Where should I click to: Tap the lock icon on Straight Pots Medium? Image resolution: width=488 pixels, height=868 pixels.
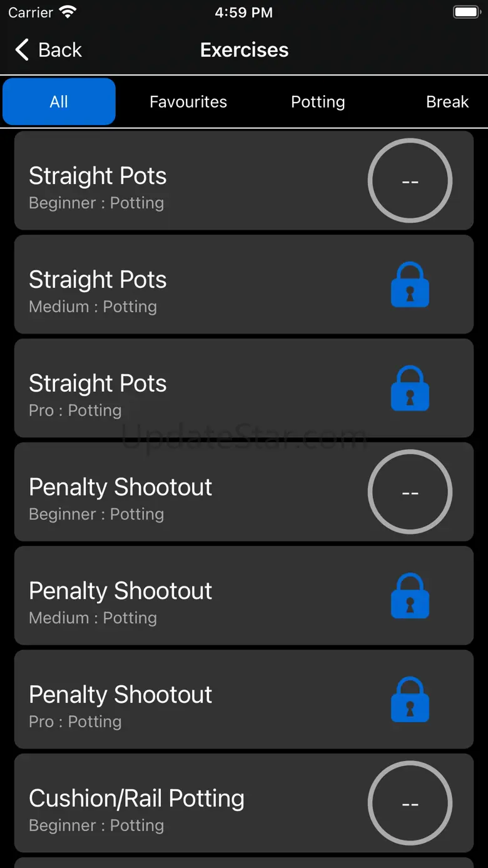[410, 285]
